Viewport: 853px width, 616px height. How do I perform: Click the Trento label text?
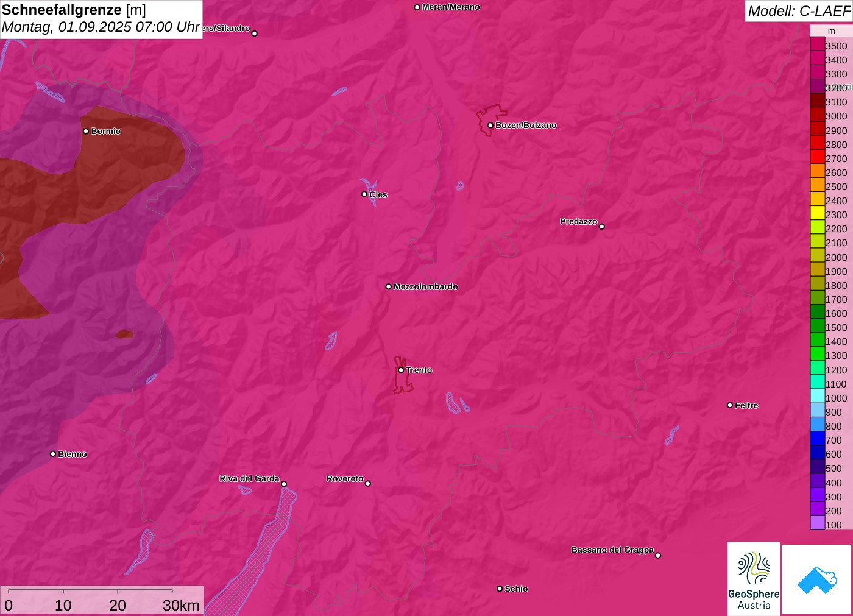tap(419, 370)
